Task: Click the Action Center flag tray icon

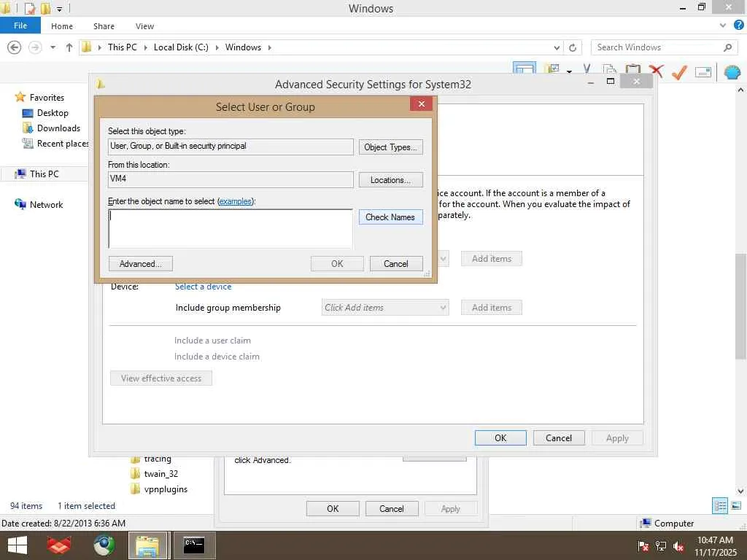Action: coord(643,546)
